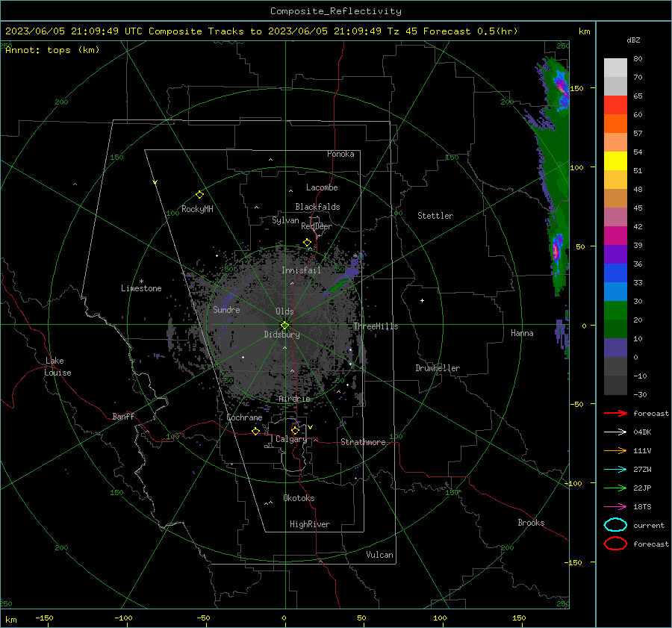This screenshot has height=628, width=672.
Task: Click the Drumheller label
Action: point(438,368)
